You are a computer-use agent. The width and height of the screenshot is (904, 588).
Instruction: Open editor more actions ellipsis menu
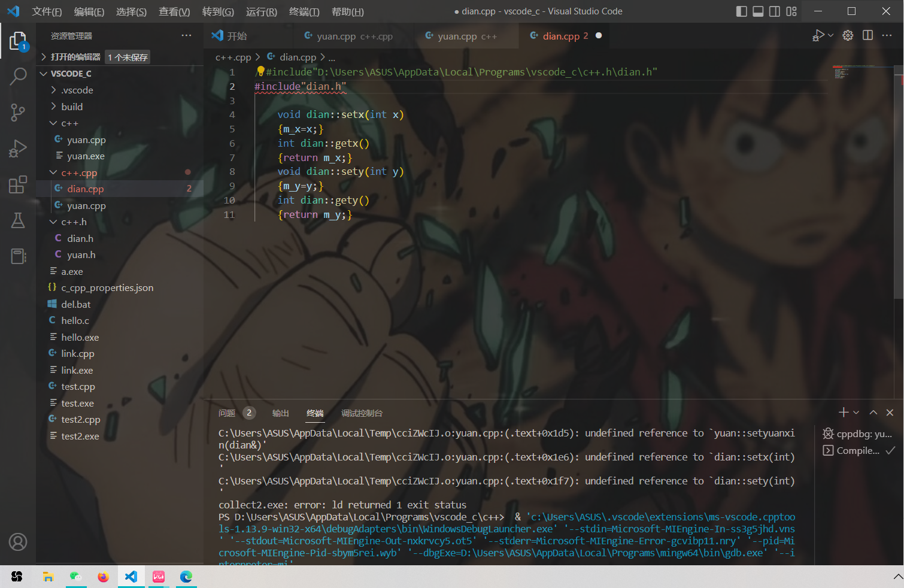pos(887,36)
